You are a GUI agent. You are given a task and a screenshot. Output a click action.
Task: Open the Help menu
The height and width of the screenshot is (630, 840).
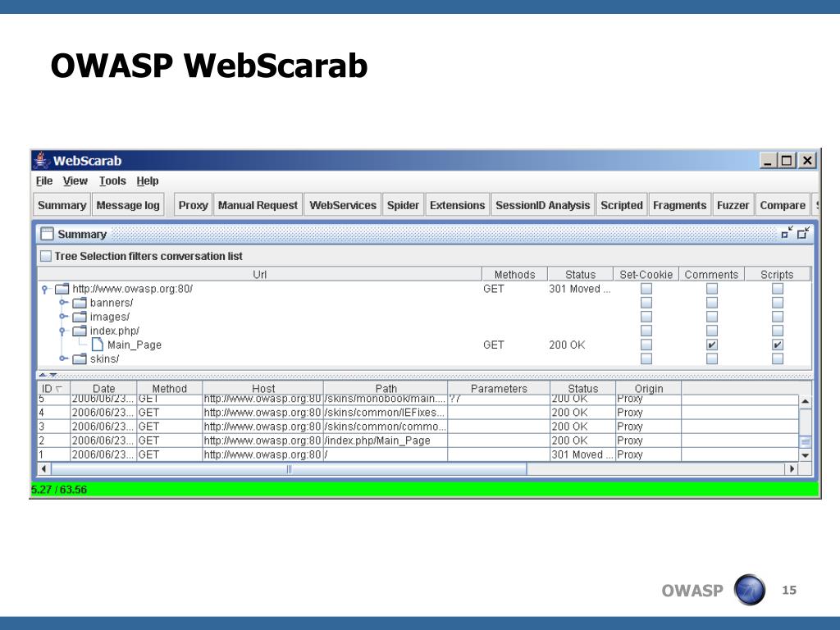coord(148,181)
